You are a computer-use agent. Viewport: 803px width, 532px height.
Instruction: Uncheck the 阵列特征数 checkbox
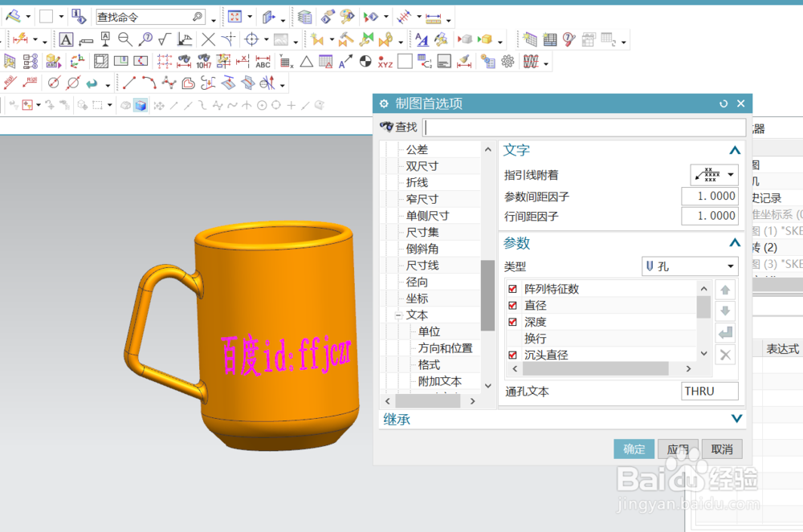(x=512, y=289)
